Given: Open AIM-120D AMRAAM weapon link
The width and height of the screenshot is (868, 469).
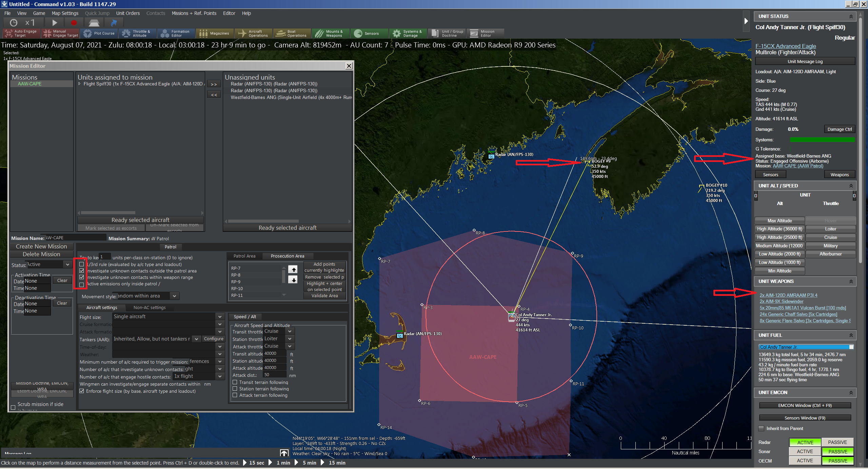Looking at the screenshot, I should click(x=788, y=295).
